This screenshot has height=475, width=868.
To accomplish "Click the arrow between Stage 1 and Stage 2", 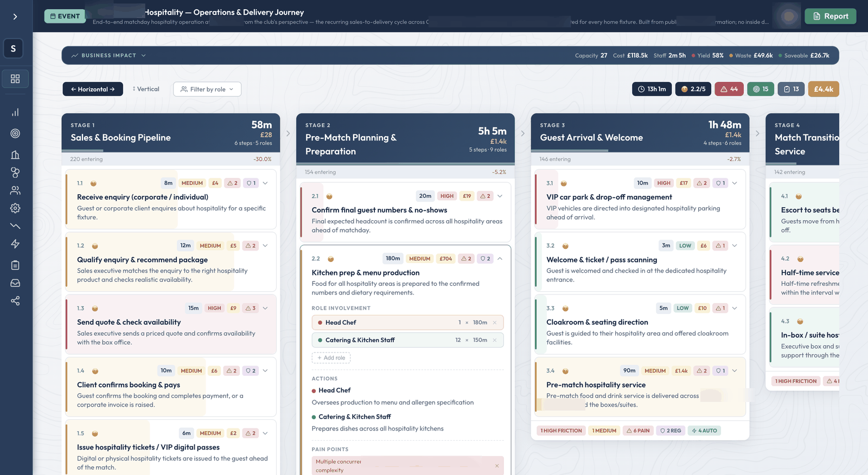I will coord(288,133).
